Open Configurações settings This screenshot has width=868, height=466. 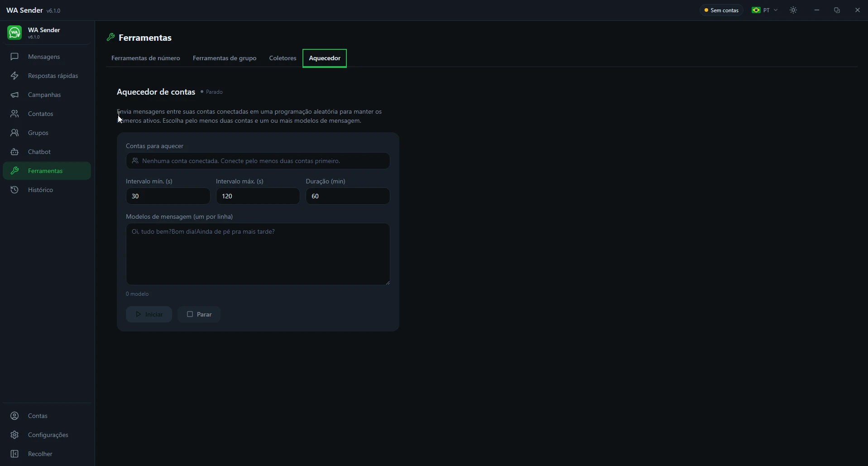[47, 435]
